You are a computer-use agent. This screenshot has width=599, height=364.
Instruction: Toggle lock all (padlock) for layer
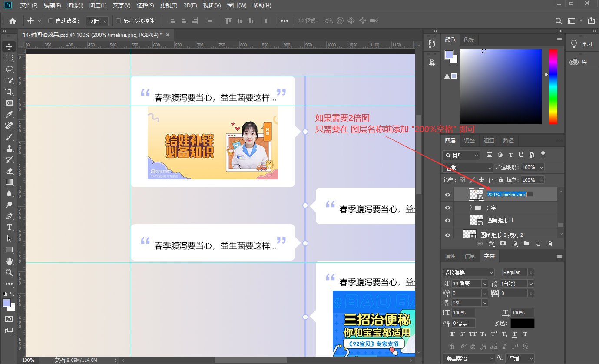tap(501, 180)
